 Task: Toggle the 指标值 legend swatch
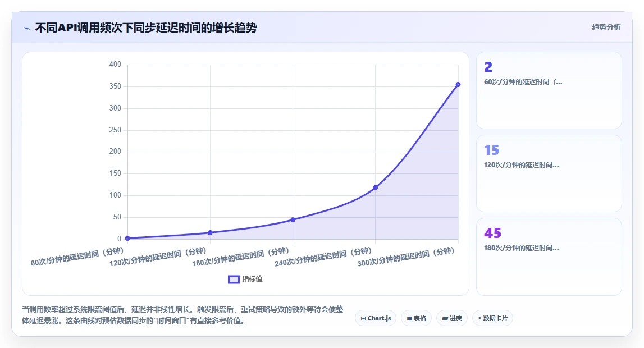point(234,279)
